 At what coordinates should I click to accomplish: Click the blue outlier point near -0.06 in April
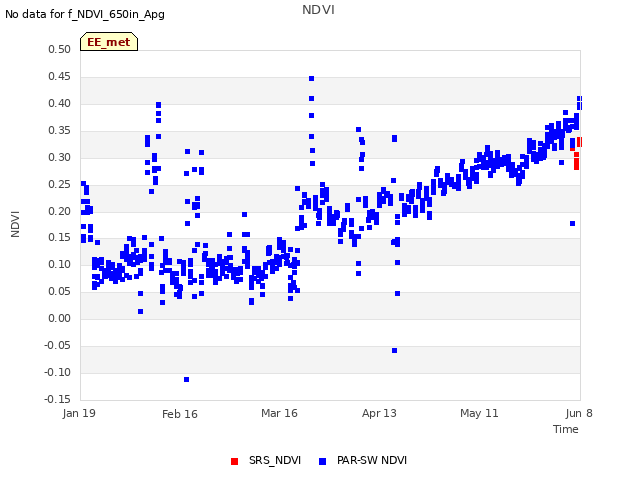coord(394,351)
